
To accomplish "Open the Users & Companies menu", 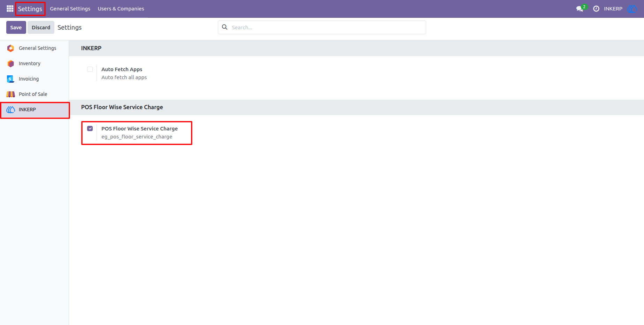I will click(121, 9).
